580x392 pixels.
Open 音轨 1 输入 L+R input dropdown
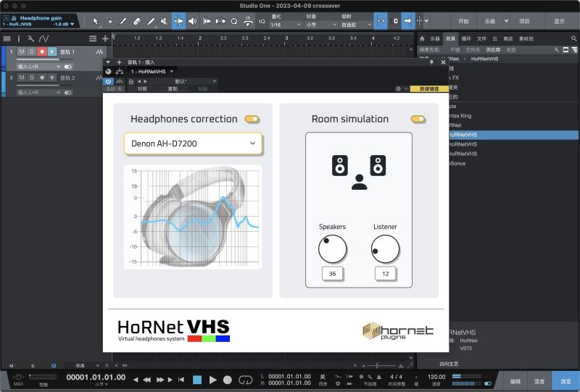[x=38, y=67]
